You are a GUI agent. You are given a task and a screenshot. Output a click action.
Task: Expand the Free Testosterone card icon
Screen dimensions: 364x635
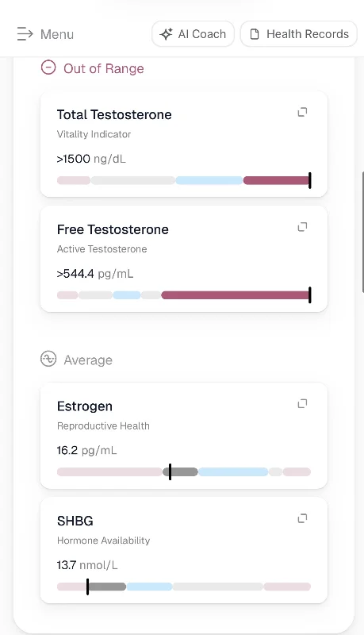point(302,227)
